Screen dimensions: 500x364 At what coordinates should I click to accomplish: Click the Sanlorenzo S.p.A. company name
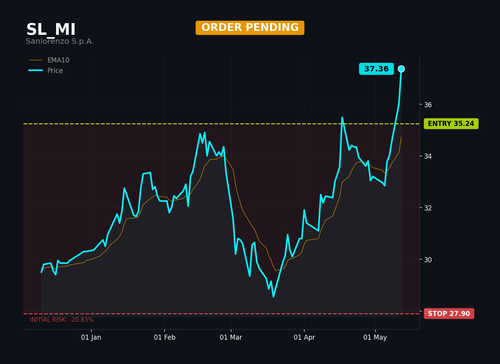tap(59, 41)
